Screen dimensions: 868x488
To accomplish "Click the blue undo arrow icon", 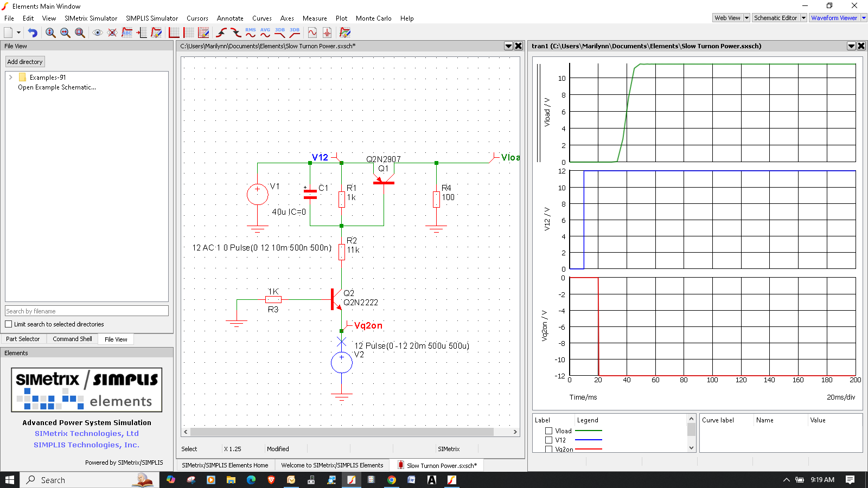I will [x=33, y=33].
